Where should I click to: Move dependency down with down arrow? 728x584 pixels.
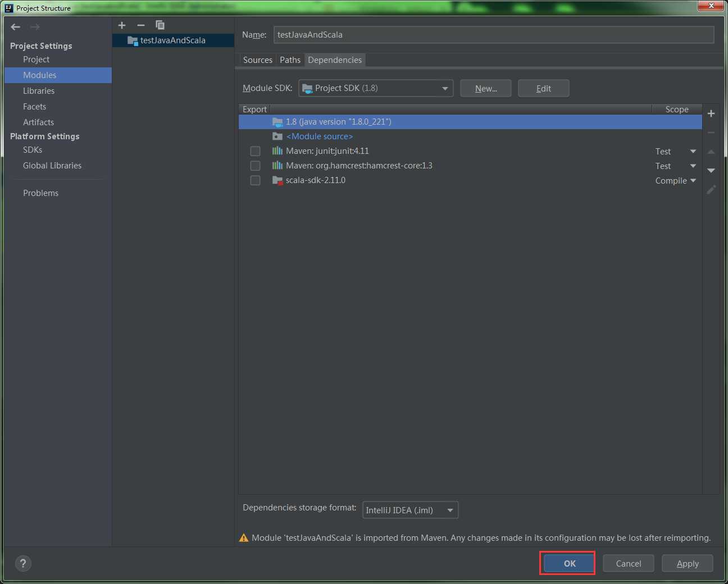click(711, 170)
